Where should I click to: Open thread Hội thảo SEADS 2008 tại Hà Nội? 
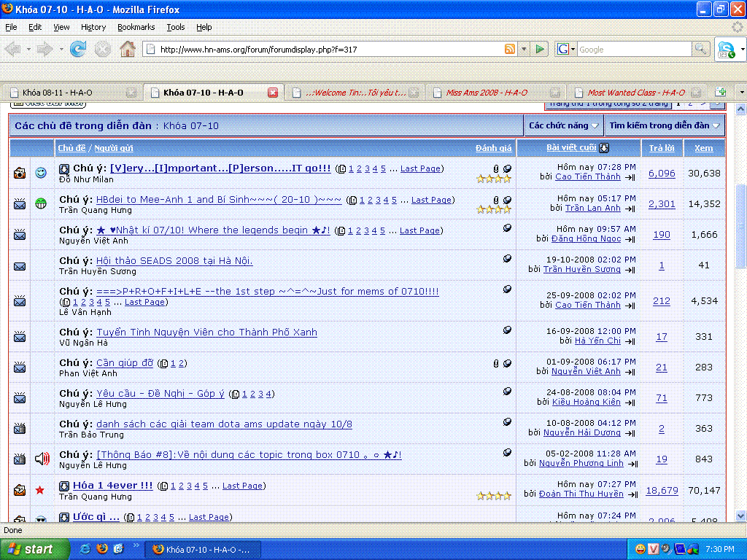pos(174,261)
